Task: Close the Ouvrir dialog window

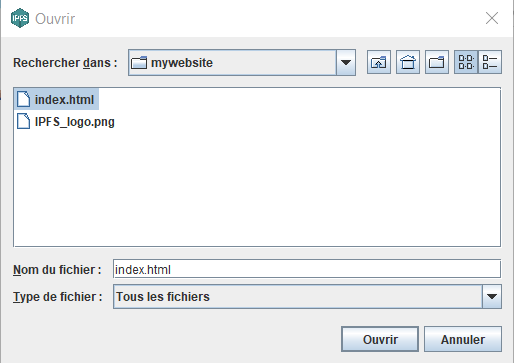Action: click(x=492, y=18)
